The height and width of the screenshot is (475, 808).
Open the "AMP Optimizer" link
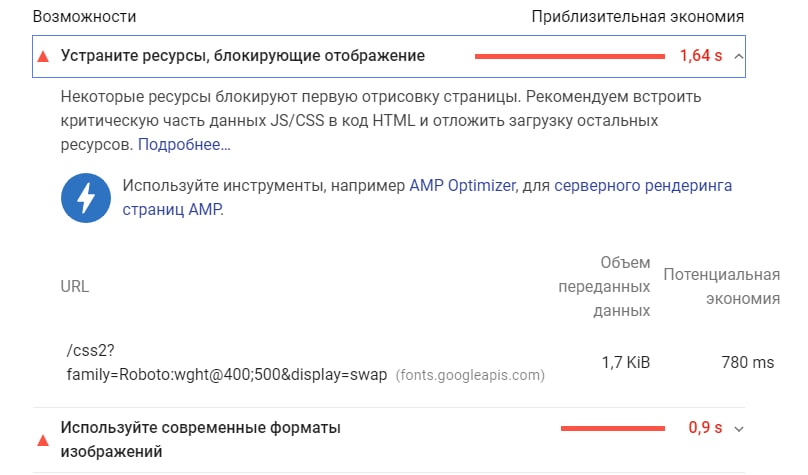pos(462,186)
